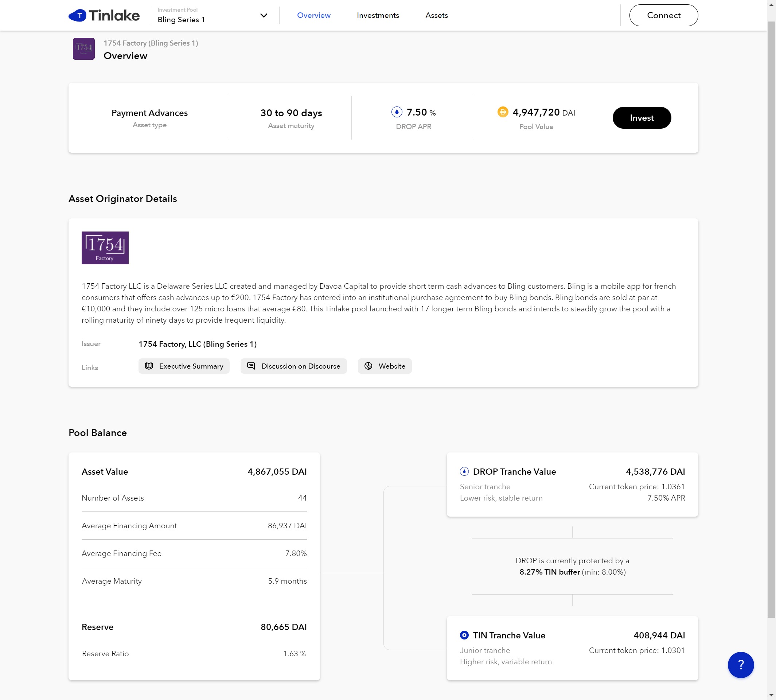Click the '1.63 %' reserve ratio value
The height and width of the screenshot is (700, 776).
(295, 654)
